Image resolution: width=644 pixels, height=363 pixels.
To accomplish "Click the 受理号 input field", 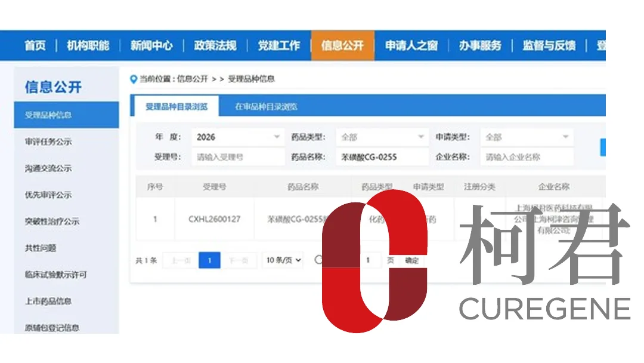I will tap(238, 157).
